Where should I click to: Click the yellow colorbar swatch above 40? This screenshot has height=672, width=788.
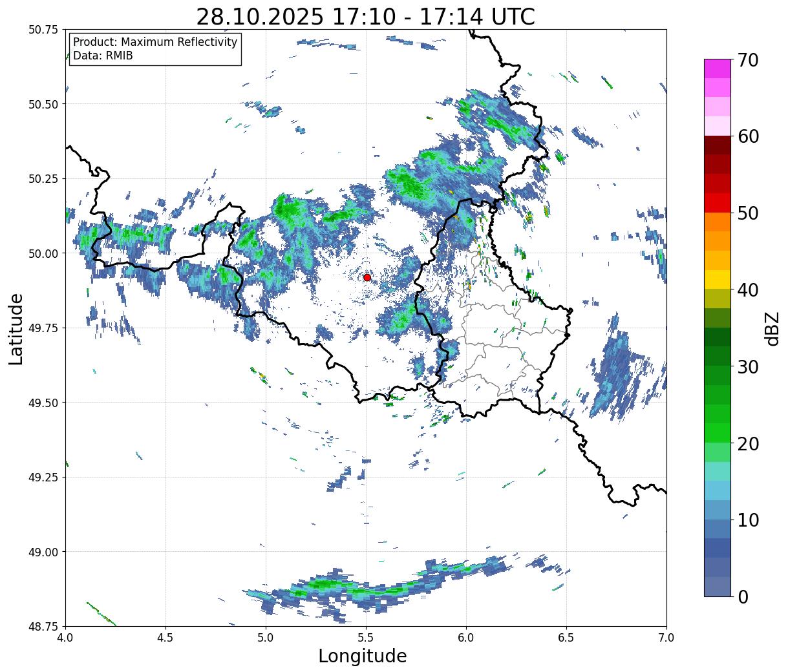point(718,280)
